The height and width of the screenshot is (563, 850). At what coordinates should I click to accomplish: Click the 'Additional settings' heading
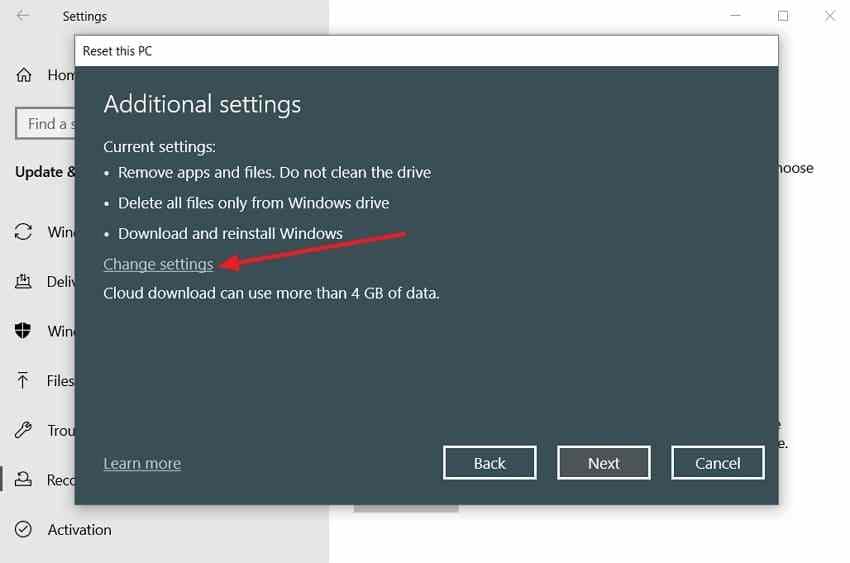(x=202, y=104)
